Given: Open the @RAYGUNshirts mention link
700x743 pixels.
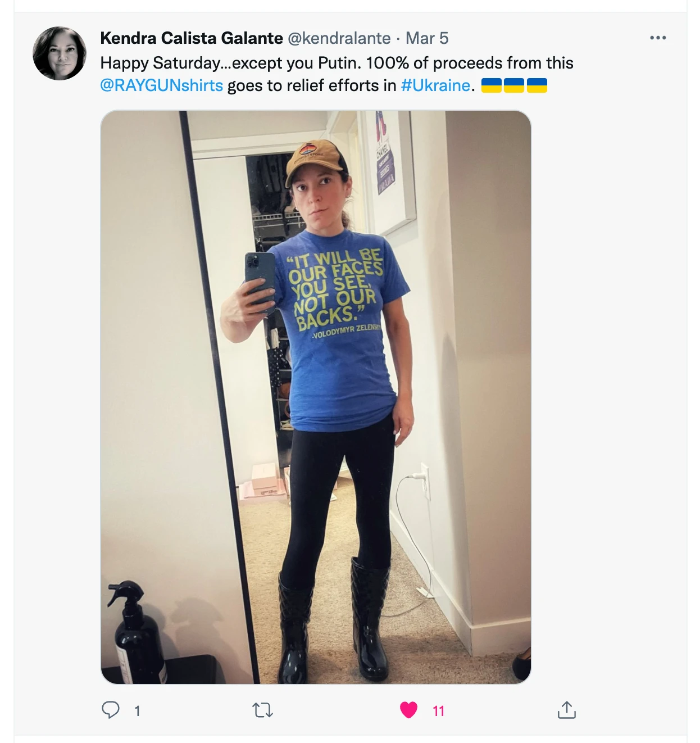Looking at the screenshot, I should click(x=161, y=85).
